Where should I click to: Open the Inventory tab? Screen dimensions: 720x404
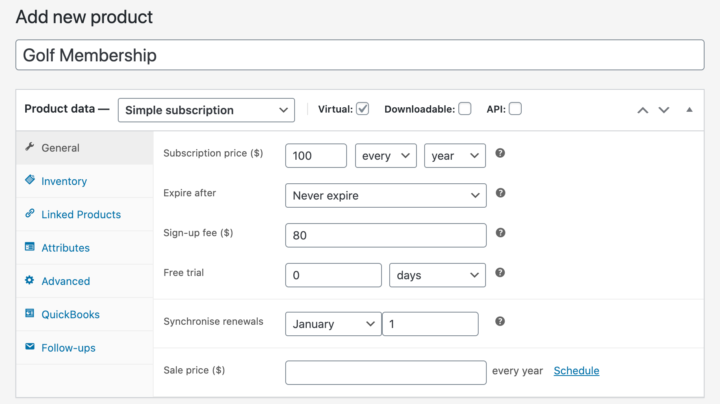64,181
